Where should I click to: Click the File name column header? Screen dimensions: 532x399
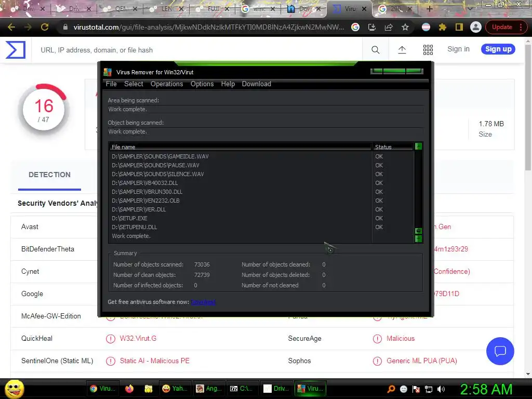[x=240, y=147]
